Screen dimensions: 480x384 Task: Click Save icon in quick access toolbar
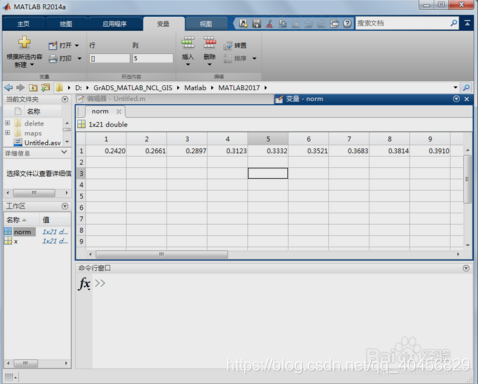coord(256,23)
